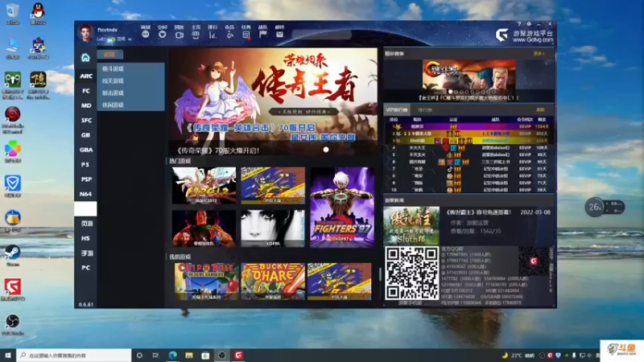Select the SFC platform in sidebar
The image size is (644, 362).
pos(86,120)
